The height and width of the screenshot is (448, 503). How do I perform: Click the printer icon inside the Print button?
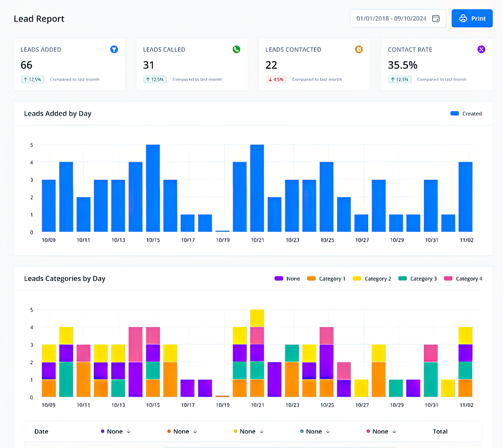463,18
